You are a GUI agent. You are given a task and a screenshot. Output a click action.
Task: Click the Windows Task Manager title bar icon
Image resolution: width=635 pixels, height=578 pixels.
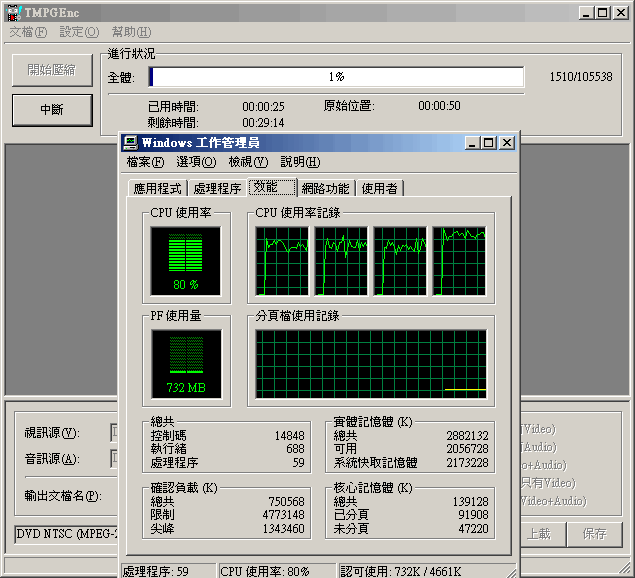[x=130, y=143]
